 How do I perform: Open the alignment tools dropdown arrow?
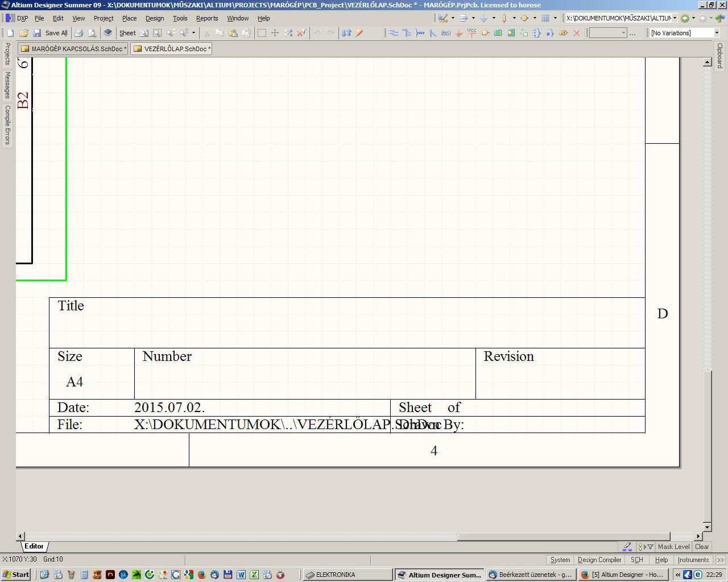coord(473,18)
